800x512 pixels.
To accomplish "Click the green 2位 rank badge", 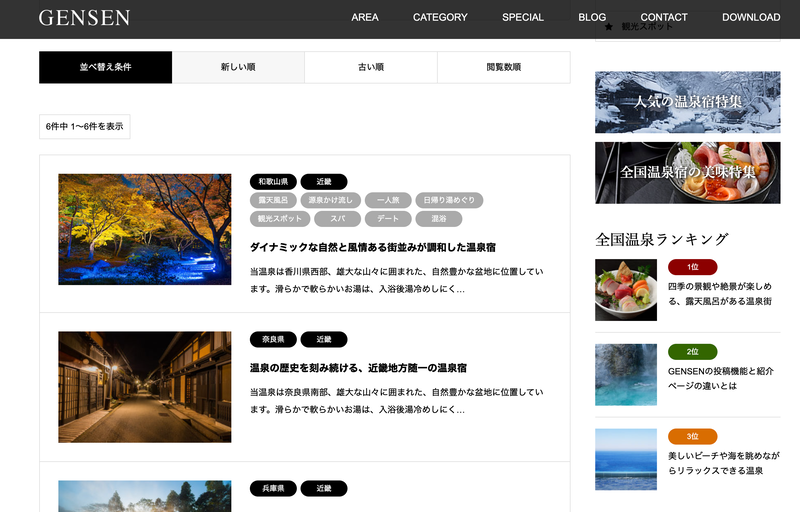I will point(692,352).
